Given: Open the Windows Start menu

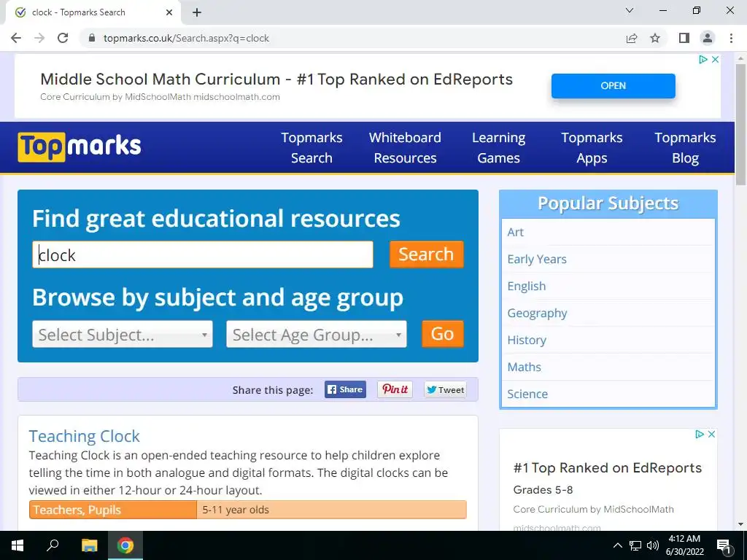Looking at the screenshot, I should [x=18, y=545].
